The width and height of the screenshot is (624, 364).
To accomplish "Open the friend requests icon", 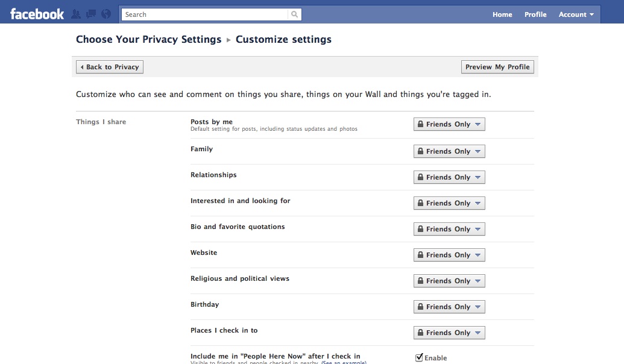I will (x=76, y=14).
